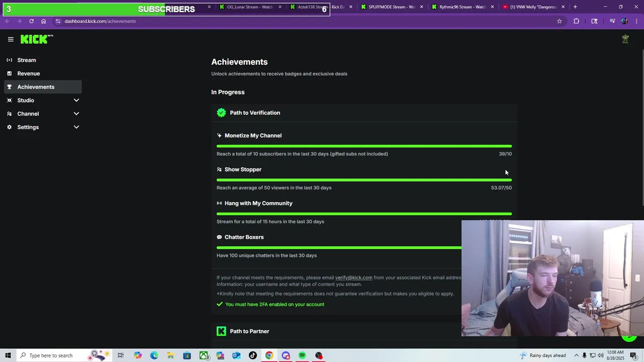Open Microsoft Edge from the taskbar
This screenshot has height=362, width=644.
pyautogui.click(x=154, y=355)
